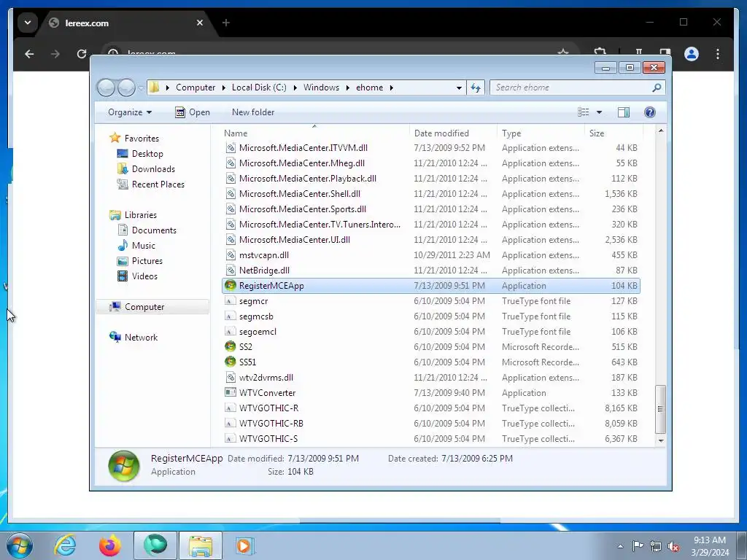The width and height of the screenshot is (747, 560).
Task: Create a New folder
Action: (253, 112)
